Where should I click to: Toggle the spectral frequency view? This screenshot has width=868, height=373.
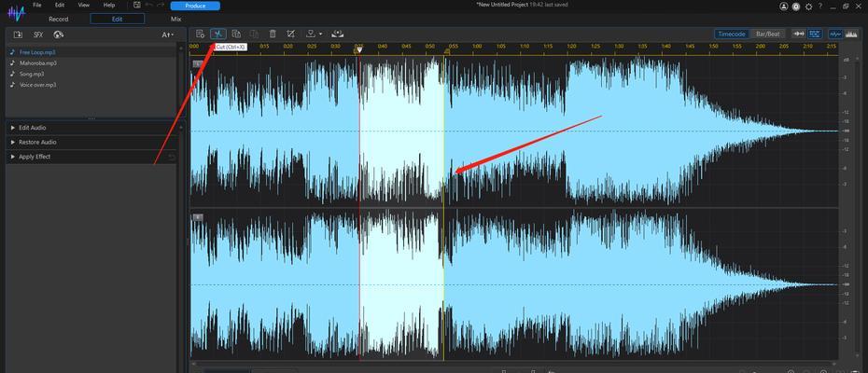click(x=851, y=34)
